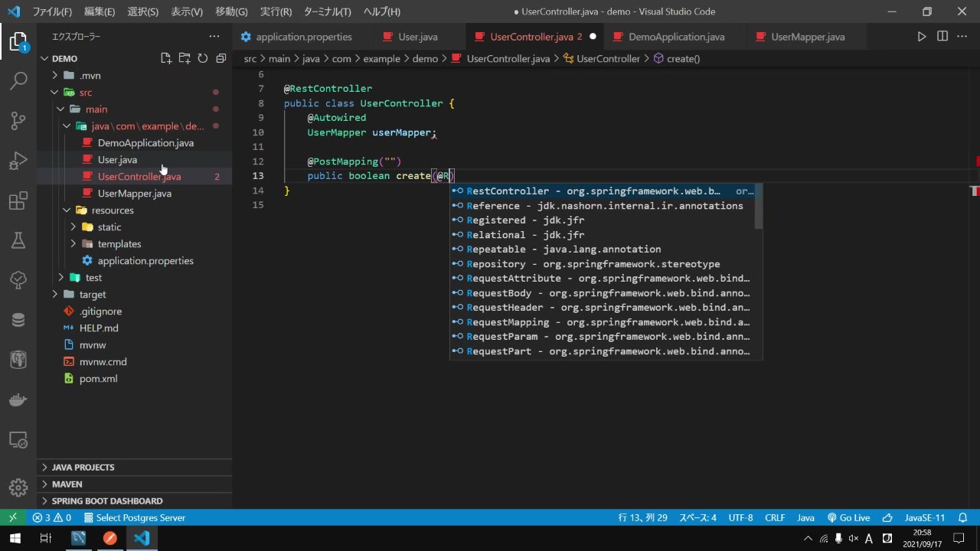Screen dimensions: 980x551
Task: Open the Testing flask view
Action: point(18,240)
